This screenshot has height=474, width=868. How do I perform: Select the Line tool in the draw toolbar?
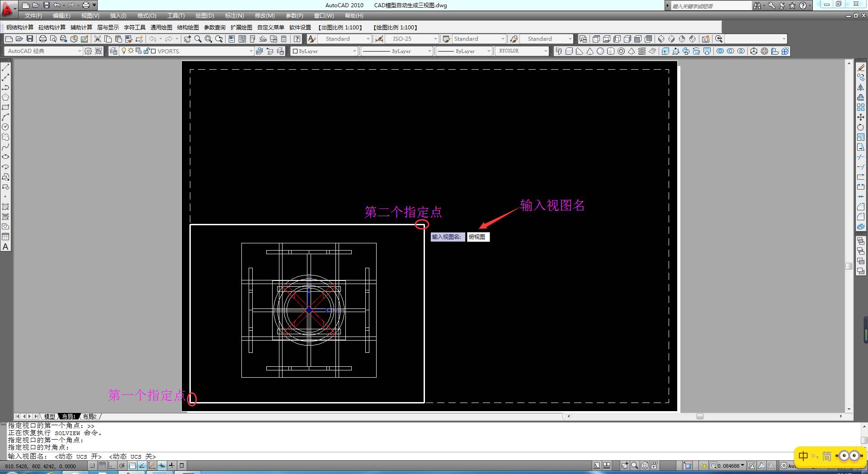(x=5, y=68)
